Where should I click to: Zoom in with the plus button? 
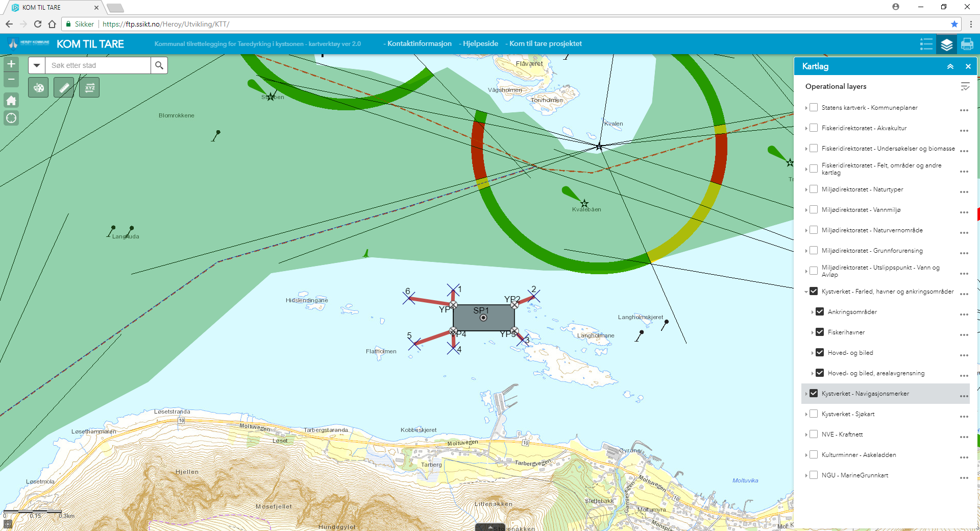[11, 64]
